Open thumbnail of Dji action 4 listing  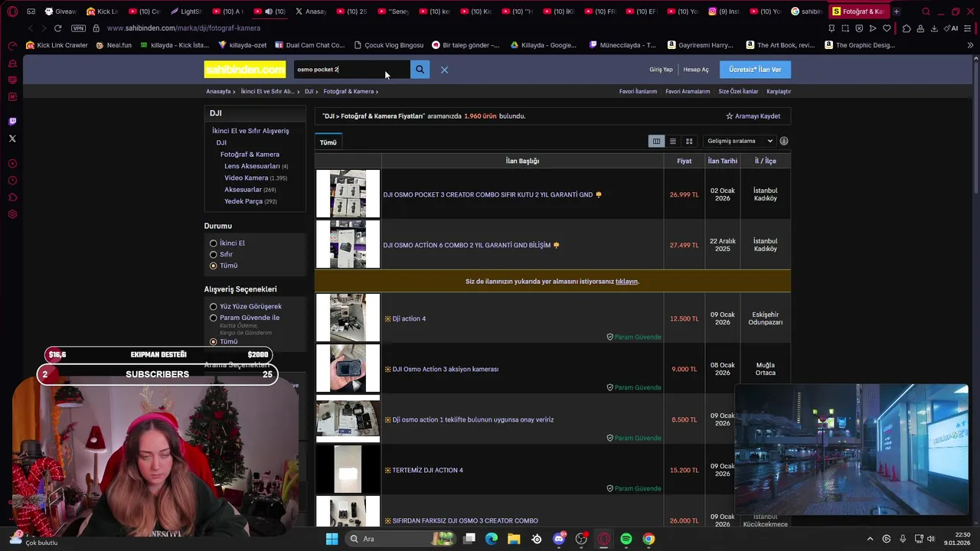click(348, 318)
